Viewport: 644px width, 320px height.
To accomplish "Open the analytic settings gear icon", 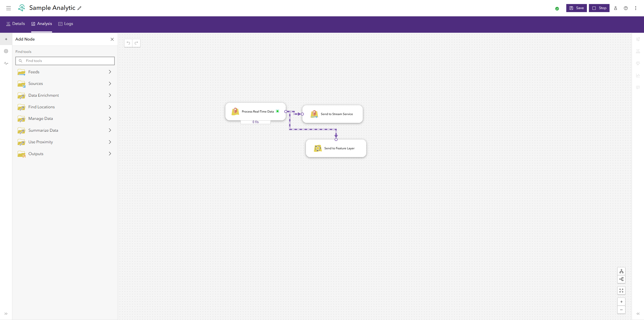I will 6,51.
